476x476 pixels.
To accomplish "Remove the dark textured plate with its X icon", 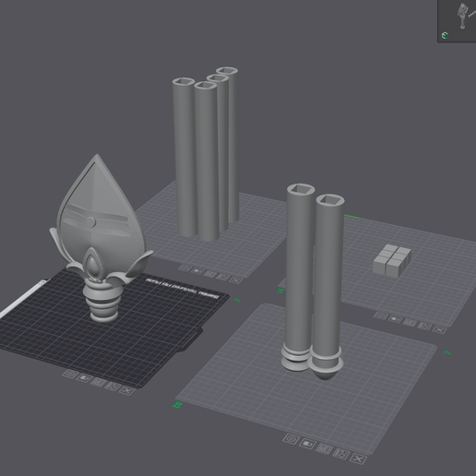I will pyautogui.click(x=126, y=390).
